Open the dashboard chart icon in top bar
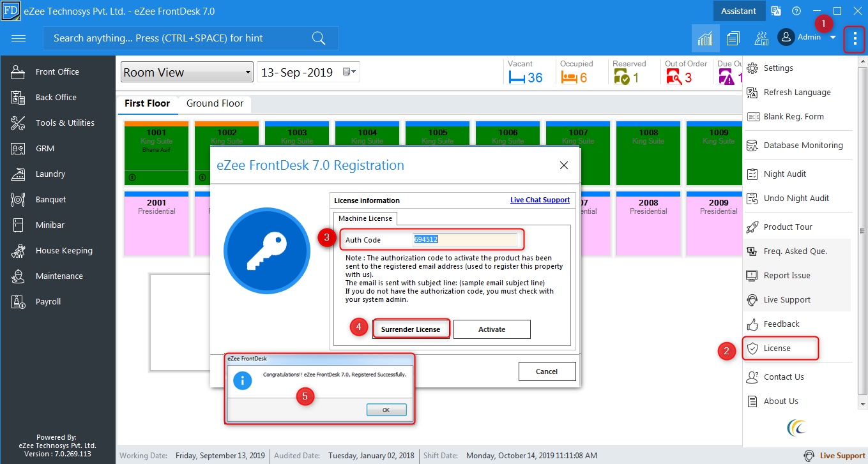The width and height of the screenshot is (868, 464). pos(705,38)
